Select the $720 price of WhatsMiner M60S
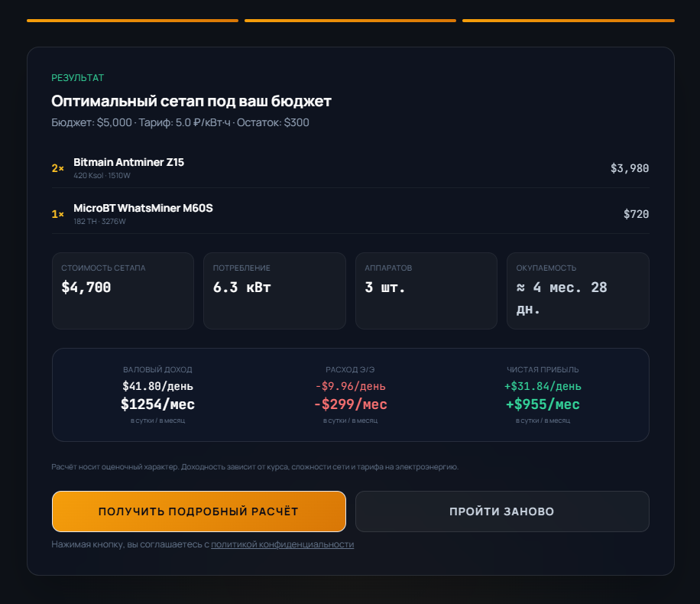Viewport: 700px width, 604px height. pos(636,214)
